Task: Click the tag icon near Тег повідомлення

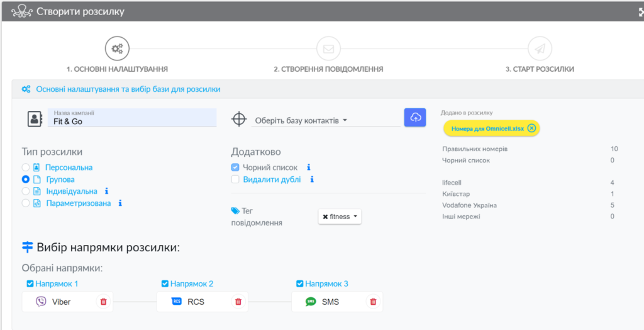Action: tap(235, 211)
